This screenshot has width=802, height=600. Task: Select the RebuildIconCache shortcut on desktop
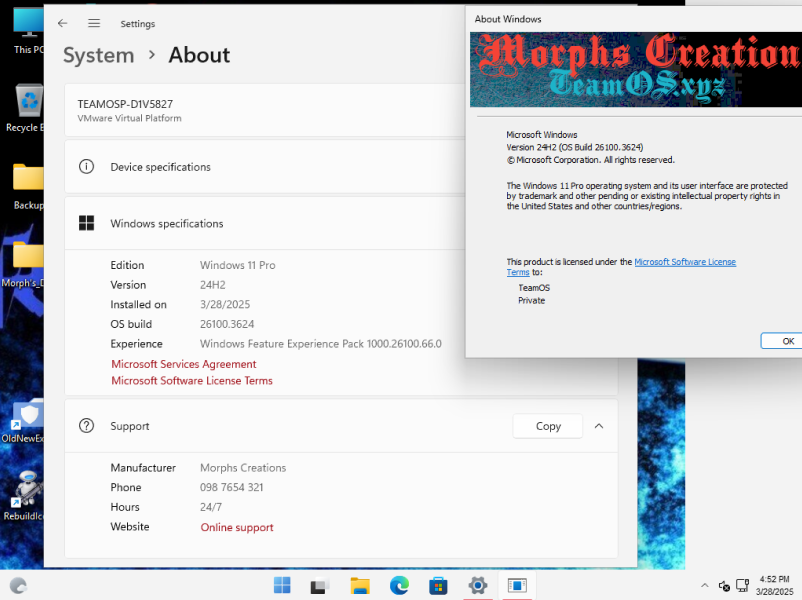pos(24,495)
